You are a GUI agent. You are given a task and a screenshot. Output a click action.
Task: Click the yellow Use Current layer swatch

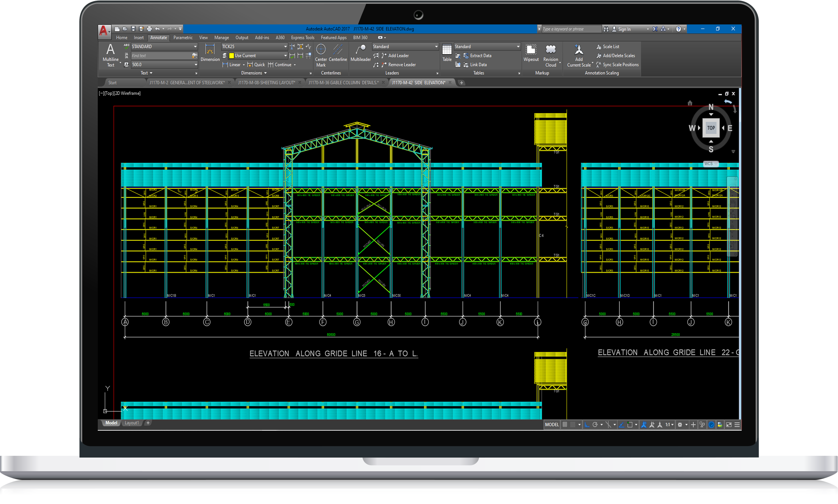click(x=231, y=55)
